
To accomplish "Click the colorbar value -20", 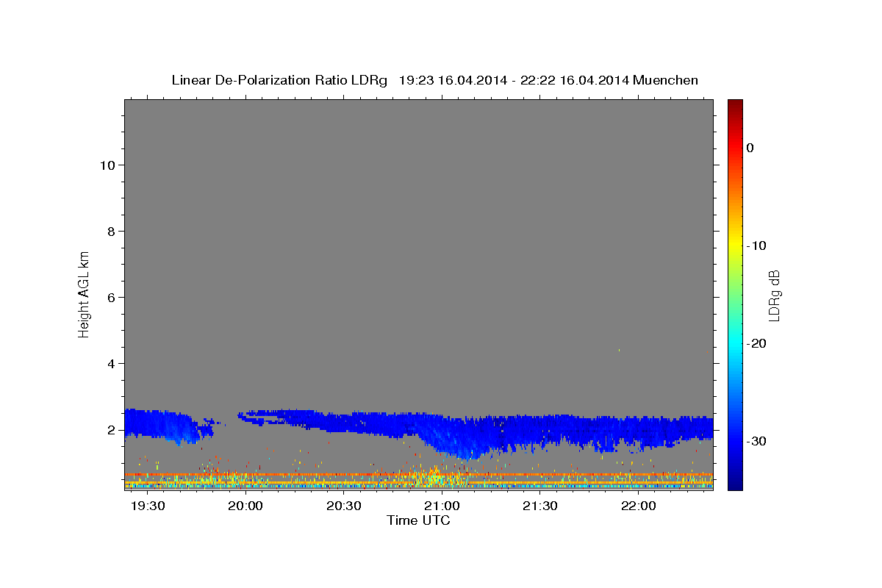I will (756, 343).
